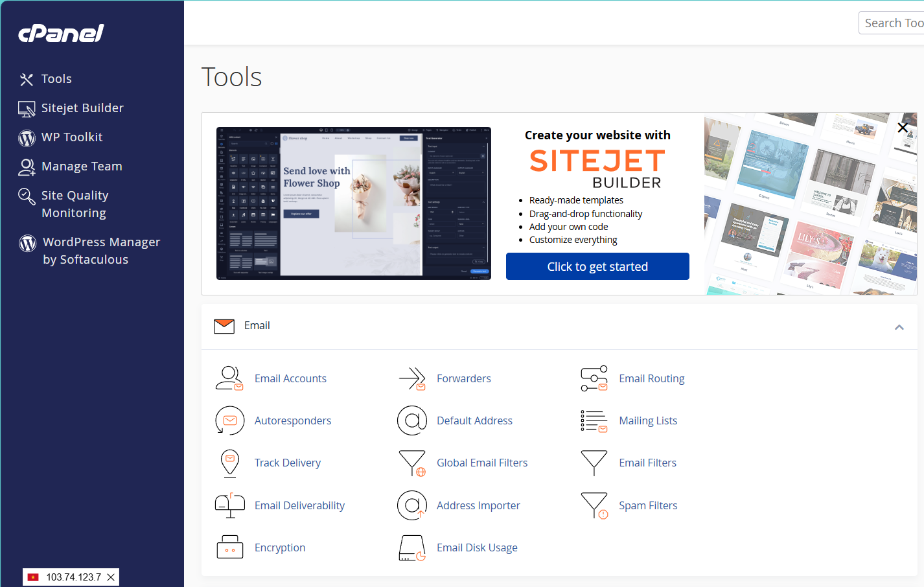Click the 'Create your website with' heading

pos(597,135)
